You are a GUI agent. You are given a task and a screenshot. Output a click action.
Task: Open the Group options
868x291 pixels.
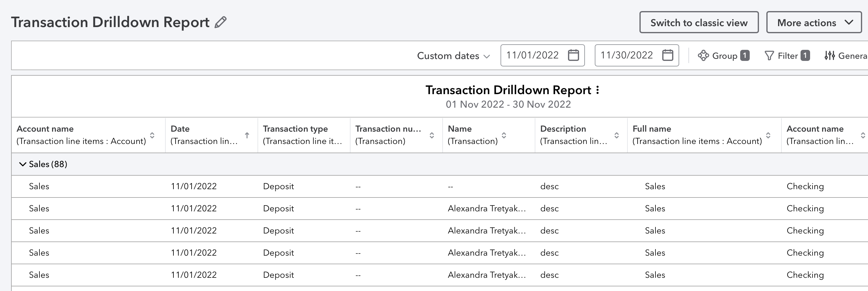point(724,55)
